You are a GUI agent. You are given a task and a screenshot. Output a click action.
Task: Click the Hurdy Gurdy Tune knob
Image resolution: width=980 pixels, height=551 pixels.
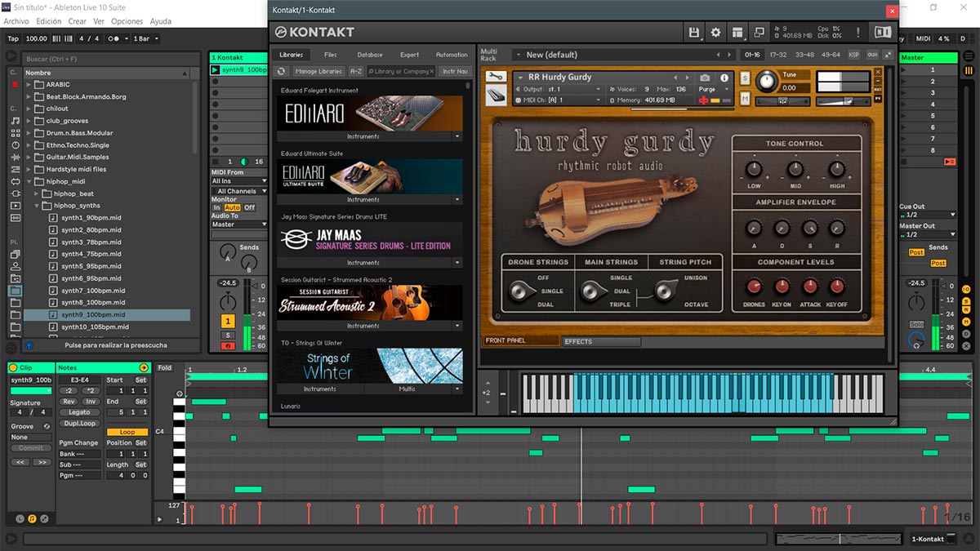coord(766,81)
